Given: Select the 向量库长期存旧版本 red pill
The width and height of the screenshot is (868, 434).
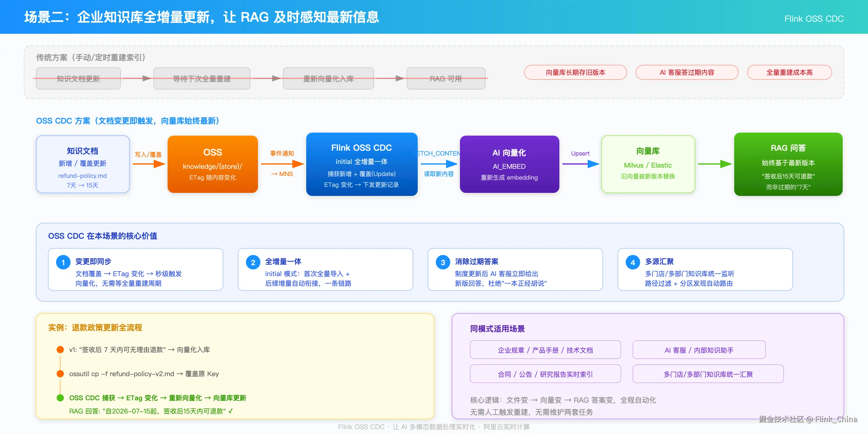Looking at the screenshot, I should 576,72.
